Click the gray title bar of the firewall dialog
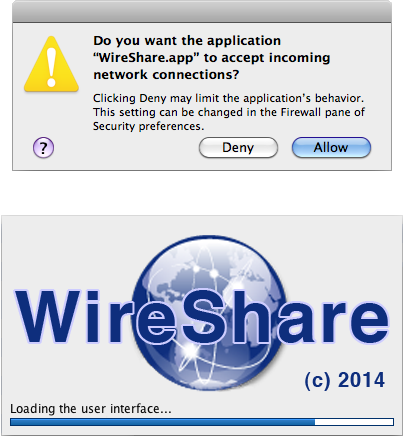 point(202,11)
